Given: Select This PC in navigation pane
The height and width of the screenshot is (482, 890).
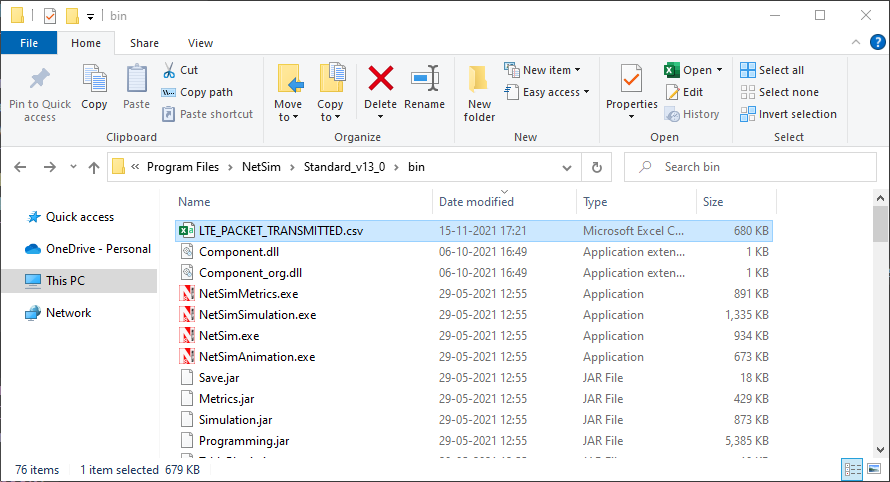Looking at the screenshot, I should [x=79, y=280].
